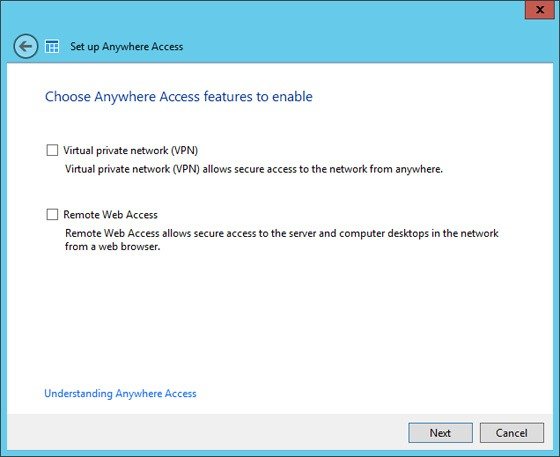Click the Remote Web Access description paragraph
The width and height of the screenshot is (560, 457).
click(x=281, y=240)
